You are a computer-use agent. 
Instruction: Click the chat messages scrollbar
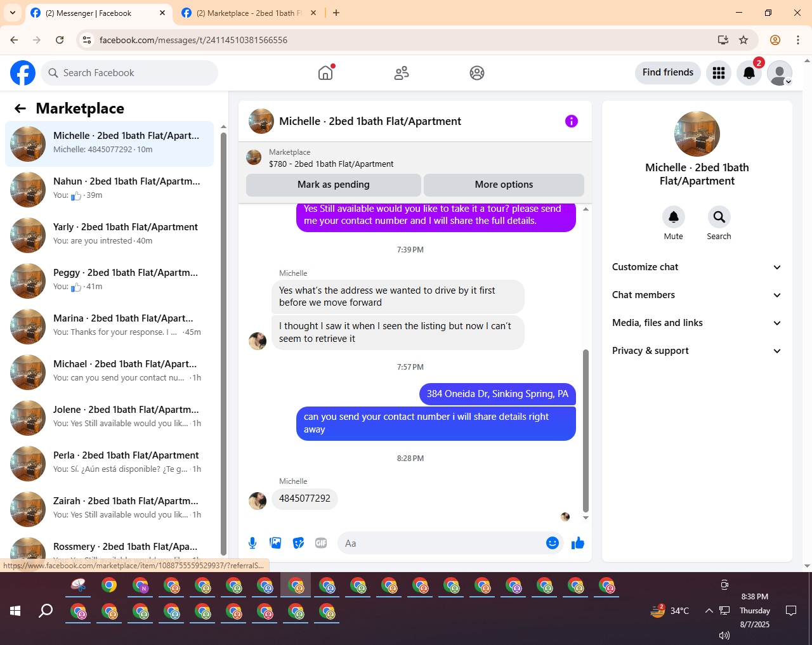pos(586,431)
